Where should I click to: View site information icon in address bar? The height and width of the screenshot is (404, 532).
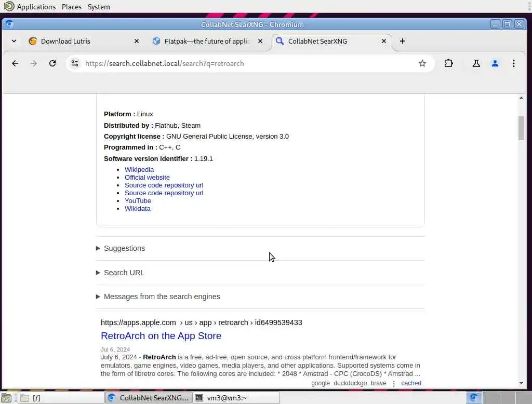(x=75, y=63)
